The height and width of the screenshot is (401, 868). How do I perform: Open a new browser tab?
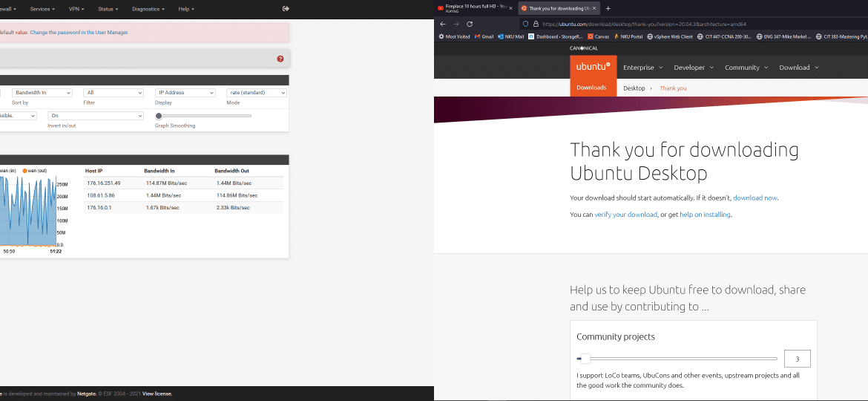click(x=608, y=8)
